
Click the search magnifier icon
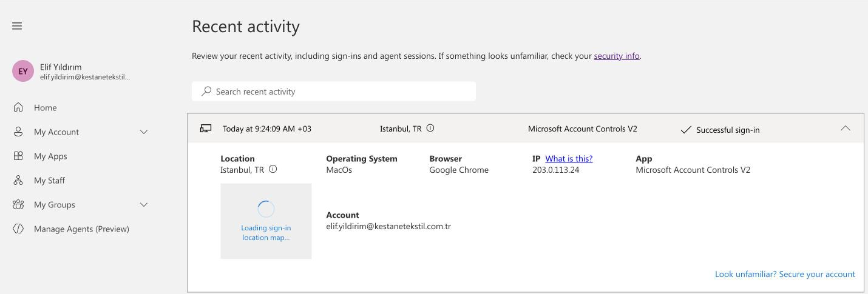[206, 92]
